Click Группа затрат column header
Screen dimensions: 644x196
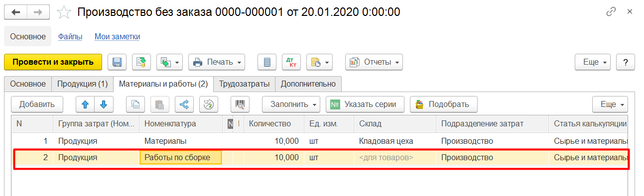coord(96,123)
